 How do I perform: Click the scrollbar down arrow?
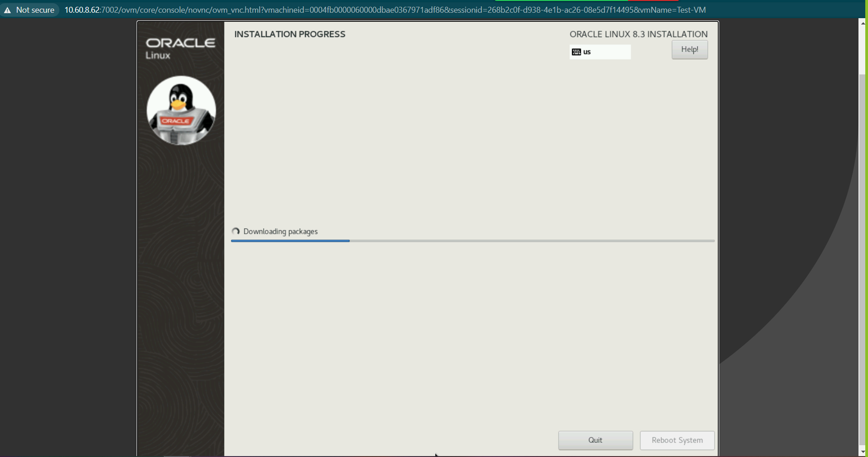click(x=863, y=452)
